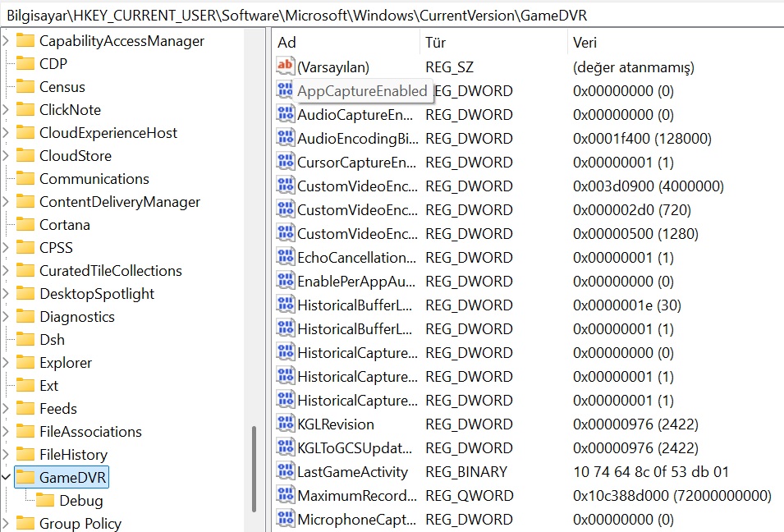Select the GameDVR folder icon

pyautogui.click(x=26, y=477)
